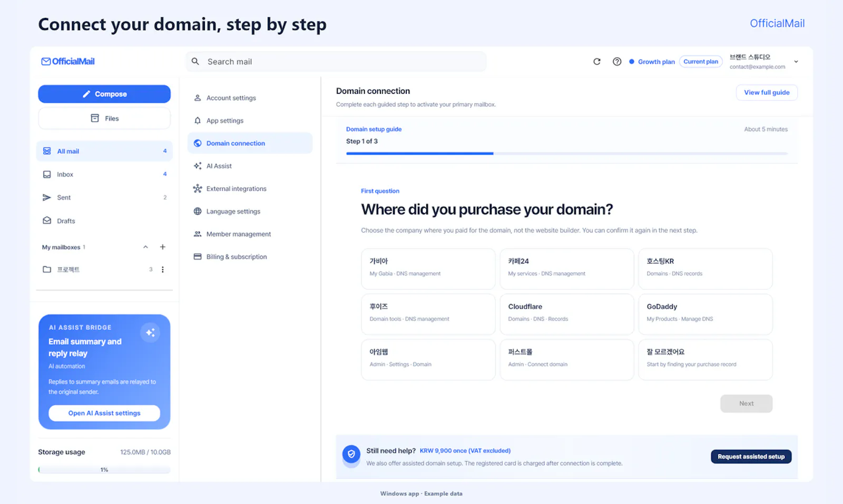Click the All mail icon

[x=47, y=151]
